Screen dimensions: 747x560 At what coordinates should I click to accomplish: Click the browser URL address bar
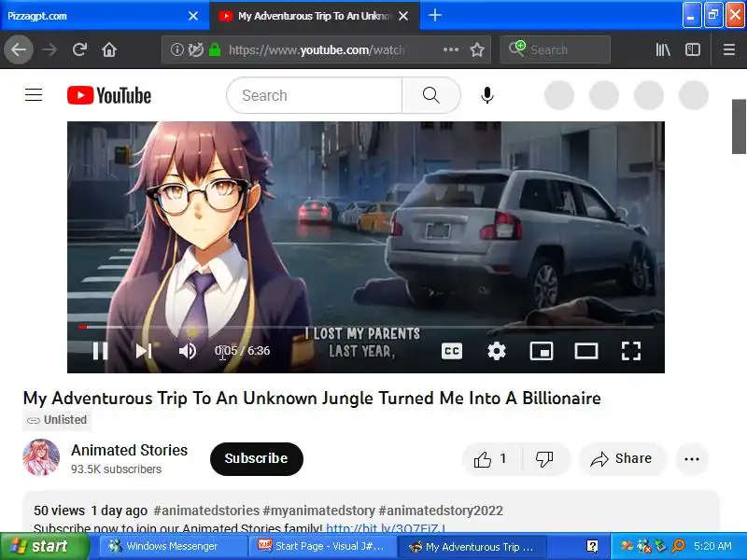coord(317,49)
